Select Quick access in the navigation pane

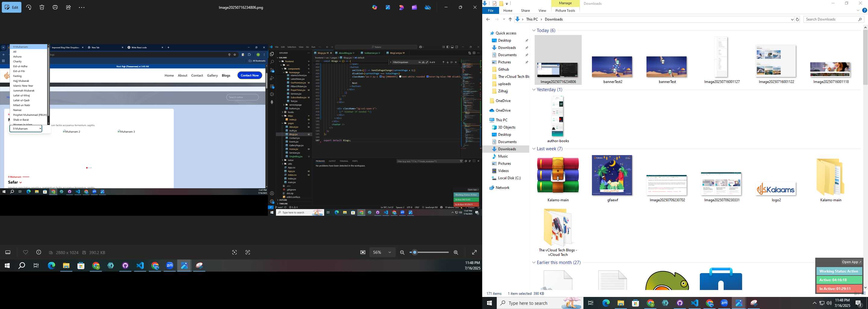click(x=506, y=33)
